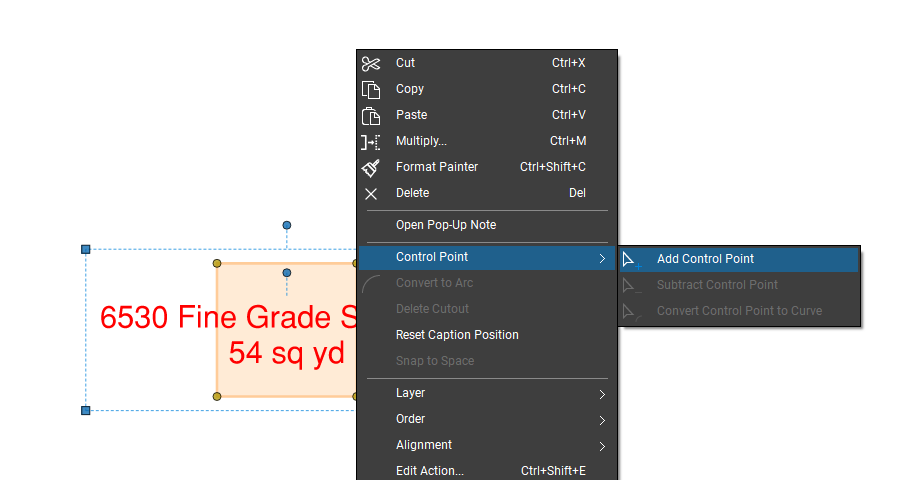Click Convert Control Point to Curve
The image size is (899, 480).
coord(739,311)
